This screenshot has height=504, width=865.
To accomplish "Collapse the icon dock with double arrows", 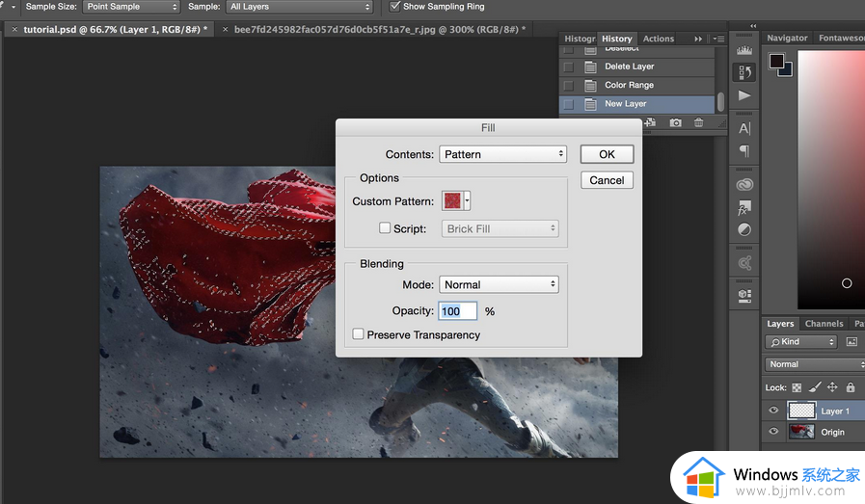I will (x=753, y=25).
